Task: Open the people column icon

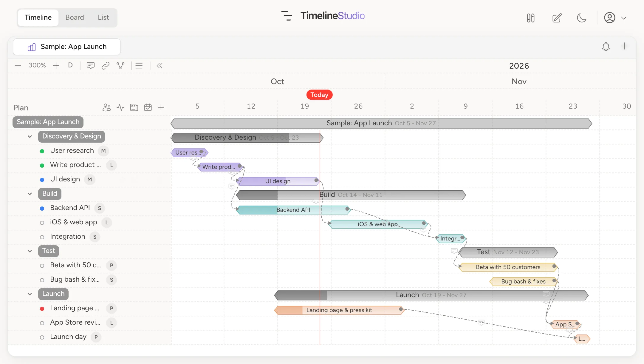Action: click(x=107, y=107)
